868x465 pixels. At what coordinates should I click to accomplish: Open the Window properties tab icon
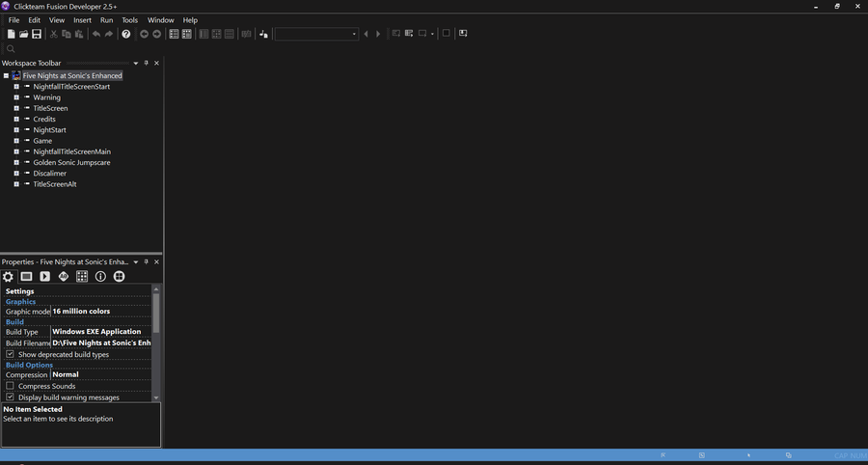[27, 276]
